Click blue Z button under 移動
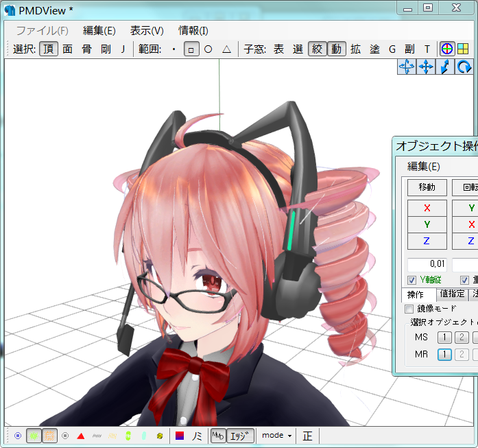Viewport: 478px width, 448px height. click(x=427, y=241)
